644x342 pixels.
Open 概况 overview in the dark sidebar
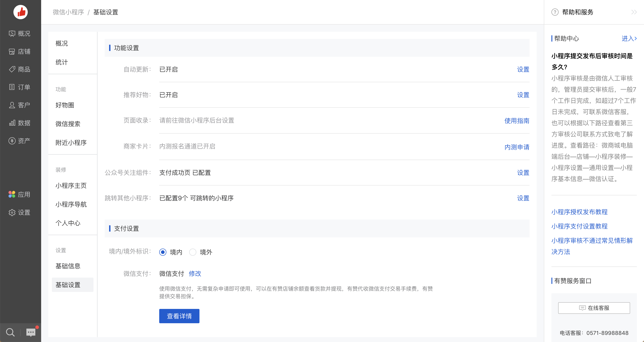click(20, 34)
